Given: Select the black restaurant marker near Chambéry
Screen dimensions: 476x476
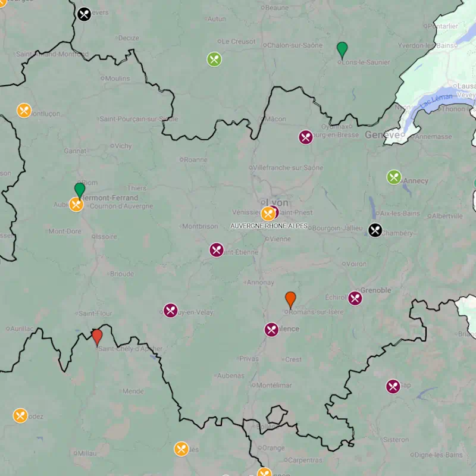Looking at the screenshot, I should click(375, 230).
